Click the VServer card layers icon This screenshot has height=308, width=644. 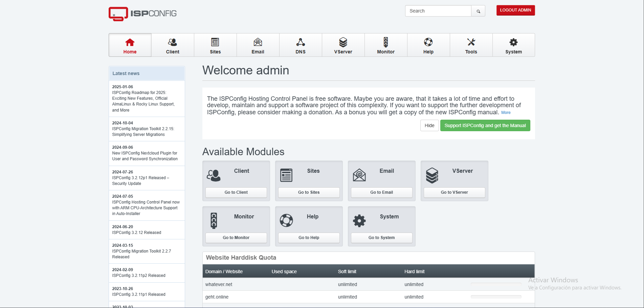(x=432, y=175)
